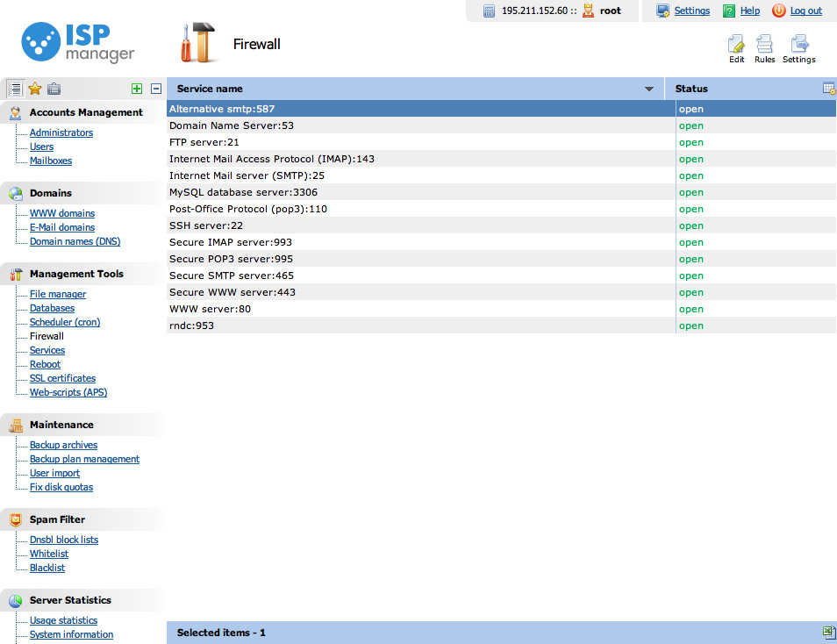Collapse all sidebar sections with minus button
837x644 pixels.
pyautogui.click(x=156, y=89)
